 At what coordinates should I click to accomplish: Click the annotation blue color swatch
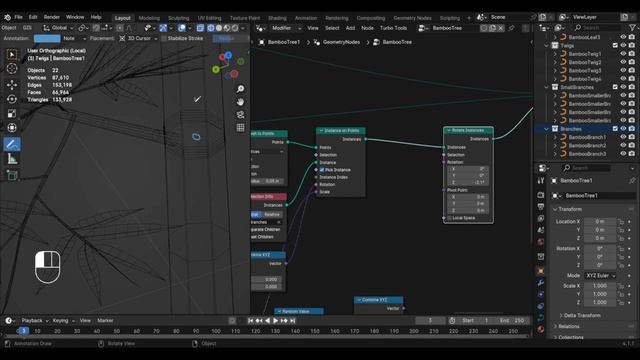[x=47, y=38]
